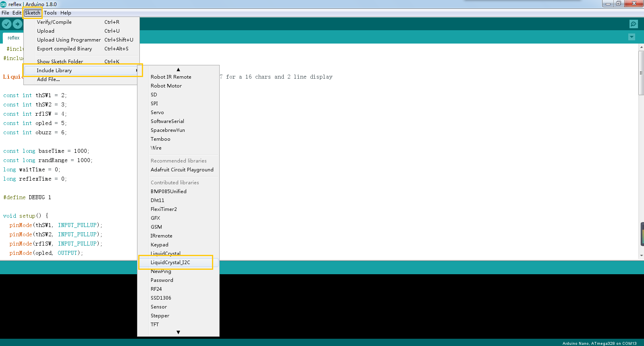This screenshot has height=346, width=644.
Task: Click the Verify checkmark toolbar icon
Action: [x=6, y=24]
